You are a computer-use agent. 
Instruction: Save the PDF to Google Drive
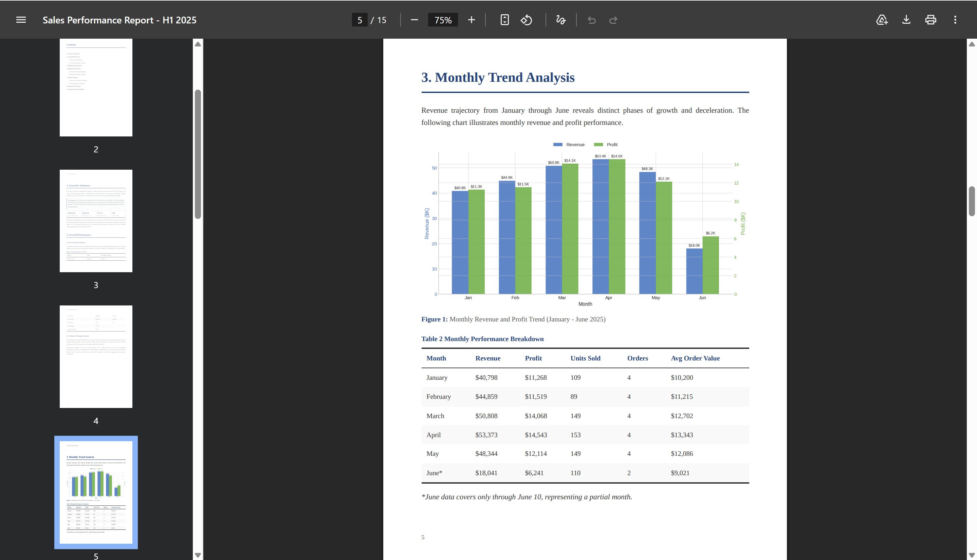tap(882, 20)
